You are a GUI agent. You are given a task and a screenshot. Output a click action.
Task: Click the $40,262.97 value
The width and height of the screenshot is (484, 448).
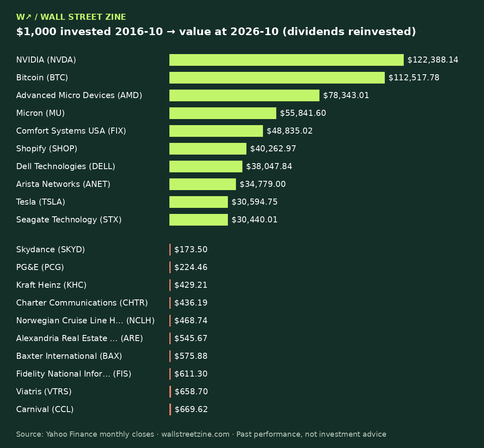[x=273, y=149]
